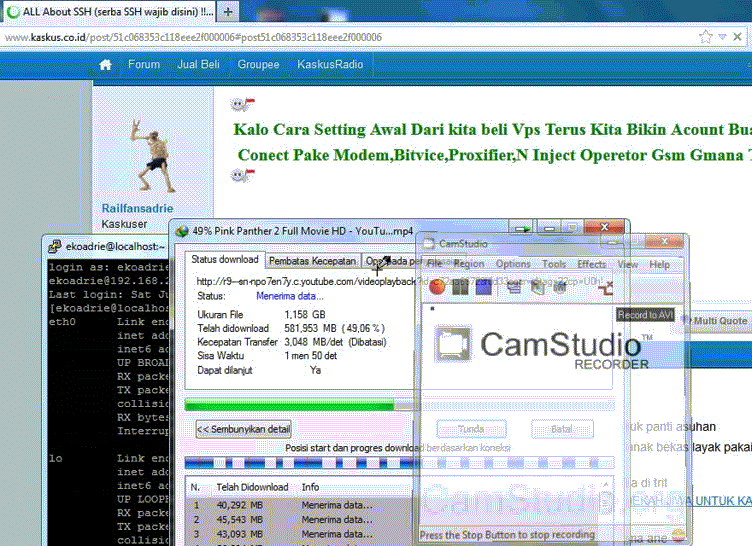This screenshot has width=752, height=546.
Task: Open the Help menu in CamStudio
Action: coord(659,264)
